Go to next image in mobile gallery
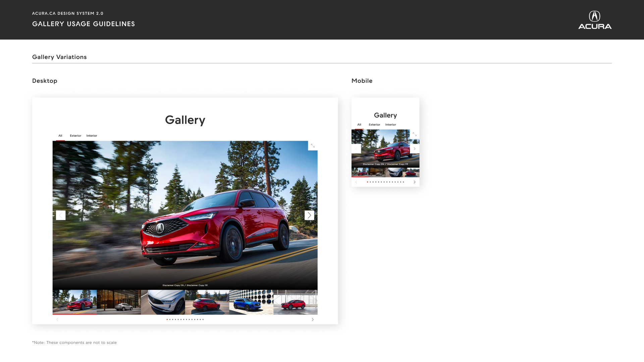The height and width of the screenshot is (362, 644). 415,148
